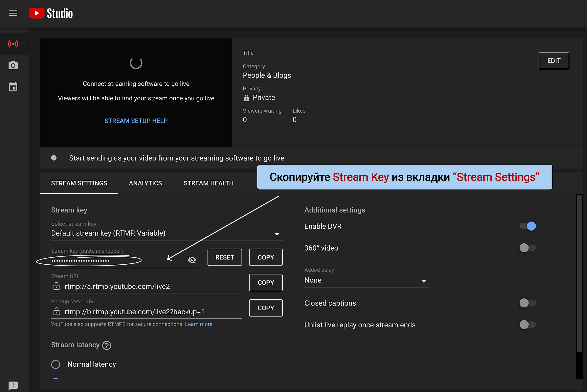
Task: Click the 'Likes' label
Action: pyautogui.click(x=299, y=111)
